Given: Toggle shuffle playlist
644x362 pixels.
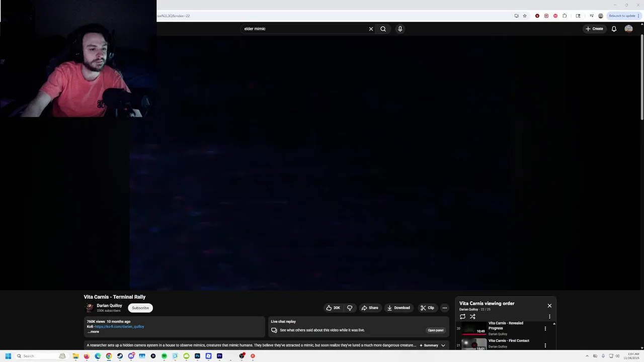Looking at the screenshot, I should 472,317.
